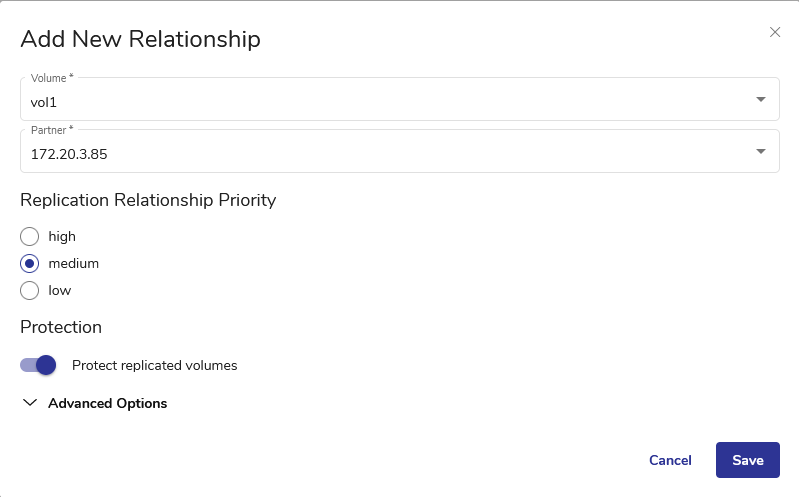Click the "high" priority label text
This screenshot has width=799, height=497.
(62, 237)
